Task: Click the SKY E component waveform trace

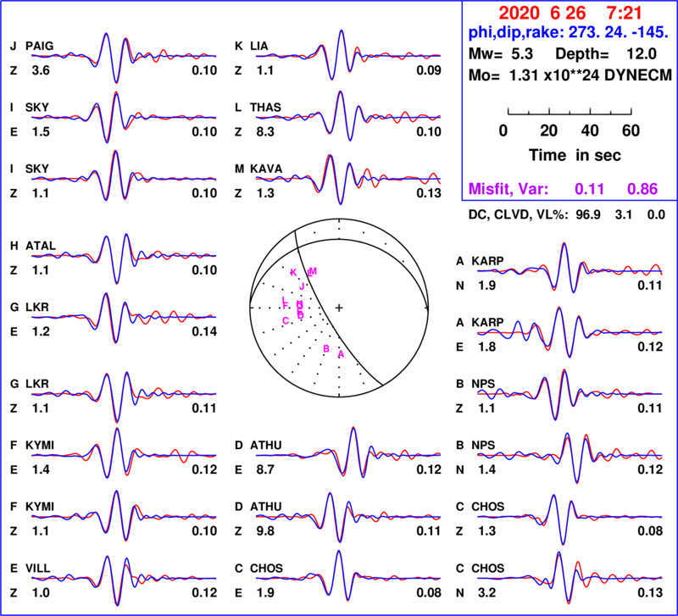Action: click(x=124, y=117)
